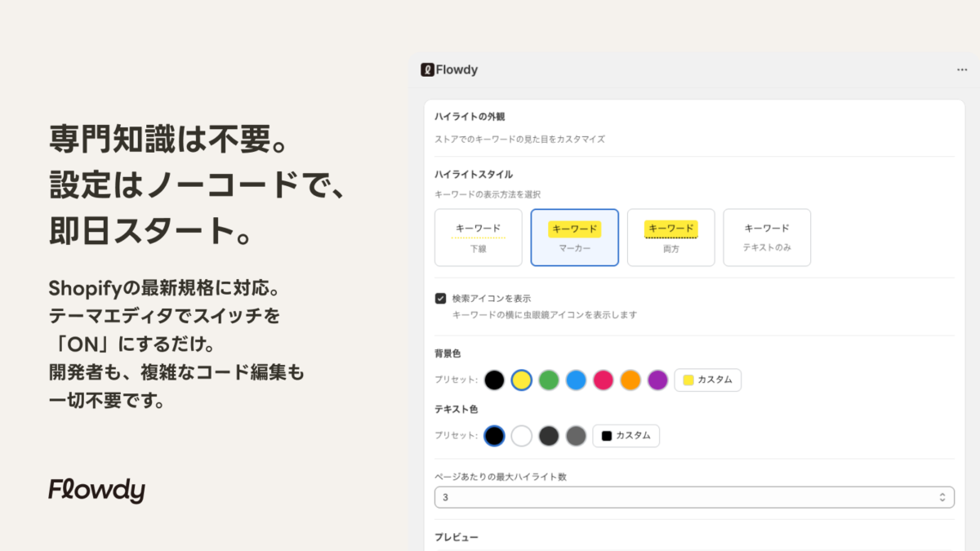Viewport: 980px width, 551px height.
Task: Choose the 両方 highlight style card
Action: point(671,238)
